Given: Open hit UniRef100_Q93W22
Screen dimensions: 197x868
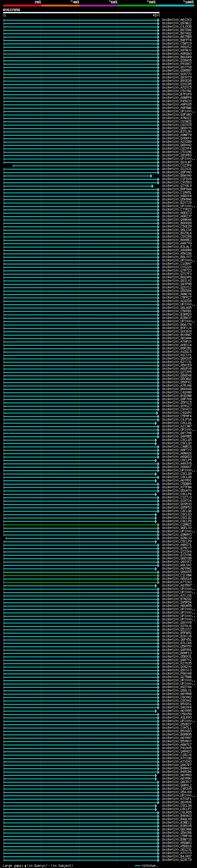Looking at the screenshot, I should click(x=176, y=23).
